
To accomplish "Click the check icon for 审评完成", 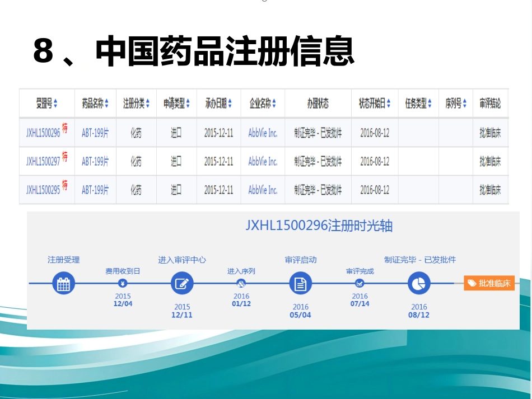I will 360,283.
